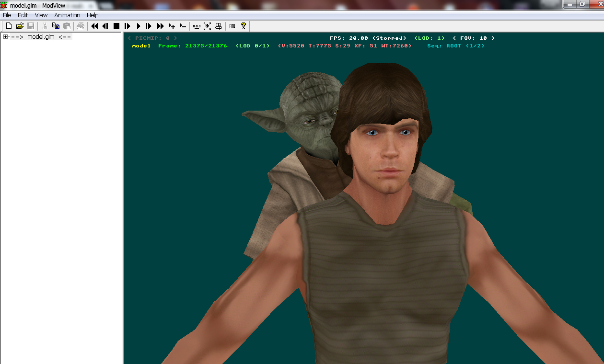This screenshot has height=364, width=604.
Task: Click the ModView app icon in title bar
Action: [4, 5]
